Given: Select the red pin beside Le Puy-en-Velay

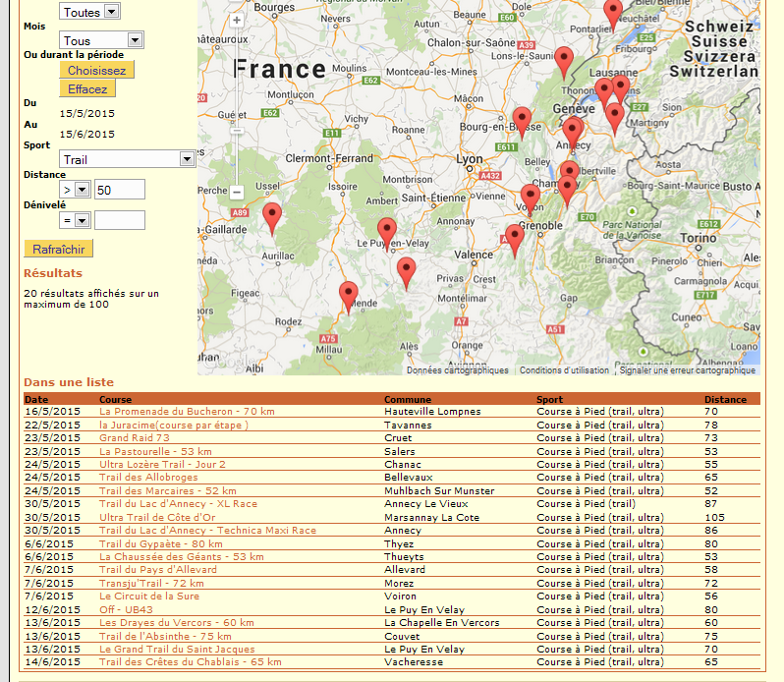Looking at the screenshot, I should click(387, 232).
